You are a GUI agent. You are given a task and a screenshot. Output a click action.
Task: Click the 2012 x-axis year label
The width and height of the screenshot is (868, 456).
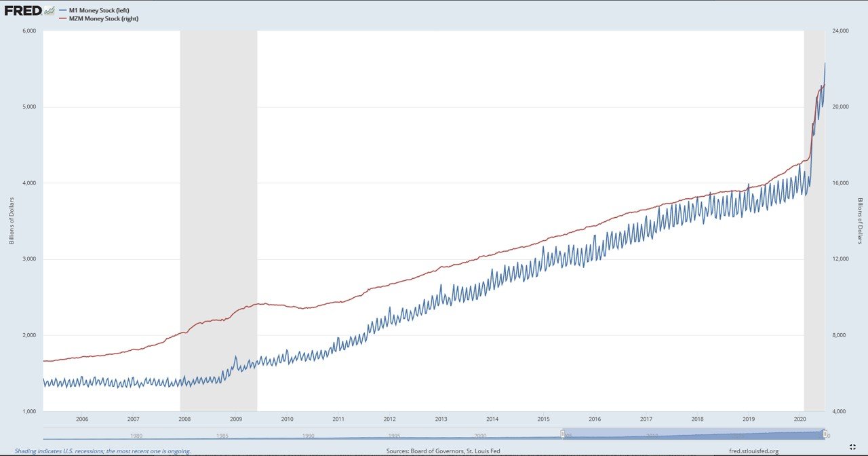click(x=390, y=419)
